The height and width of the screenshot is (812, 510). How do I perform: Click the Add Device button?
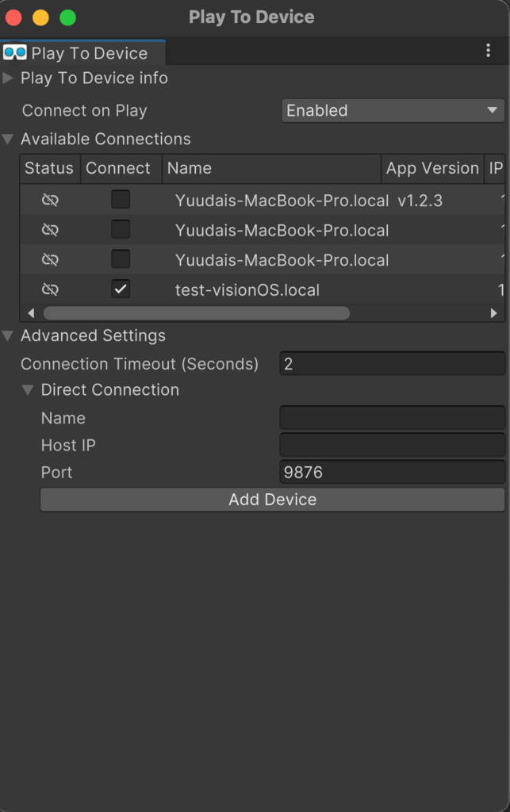point(272,500)
